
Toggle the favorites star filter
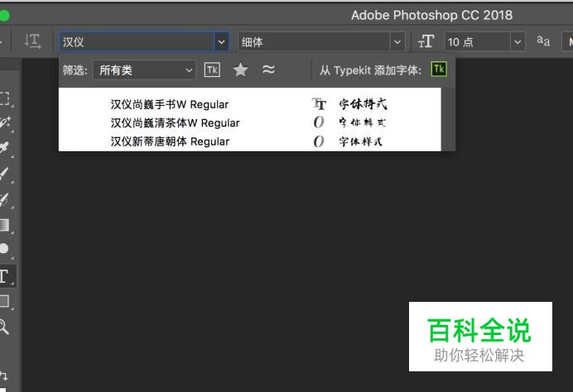pyautogui.click(x=240, y=69)
